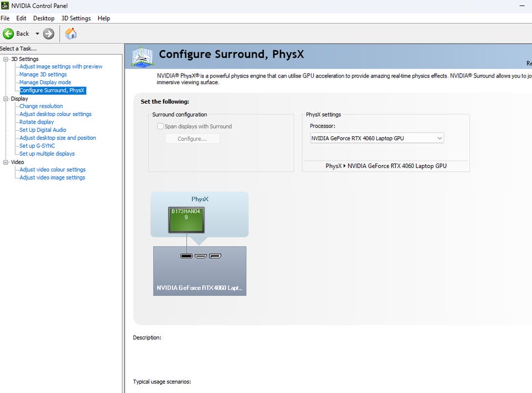532x393 pixels.
Task: Go to the Home page icon
Action: pyautogui.click(x=71, y=34)
